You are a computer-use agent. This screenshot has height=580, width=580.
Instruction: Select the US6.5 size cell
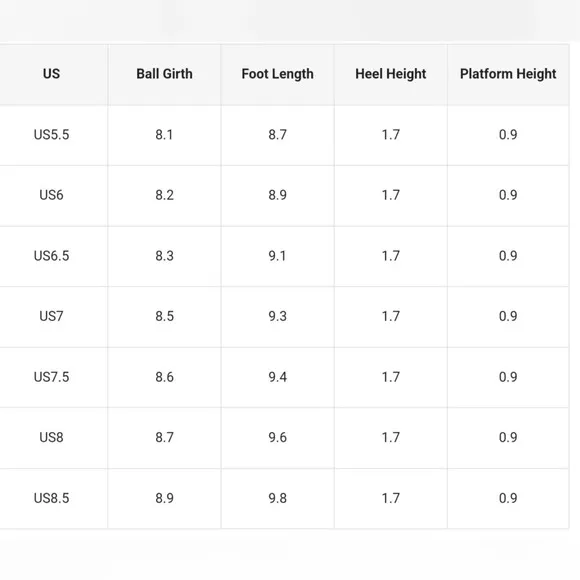[x=51, y=256]
